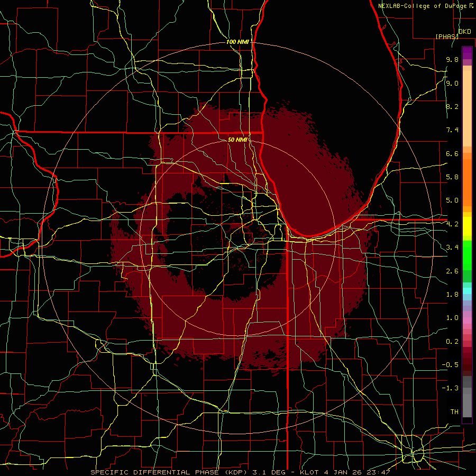Click the 8.2 legend value
The image size is (476, 476).
coord(452,106)
